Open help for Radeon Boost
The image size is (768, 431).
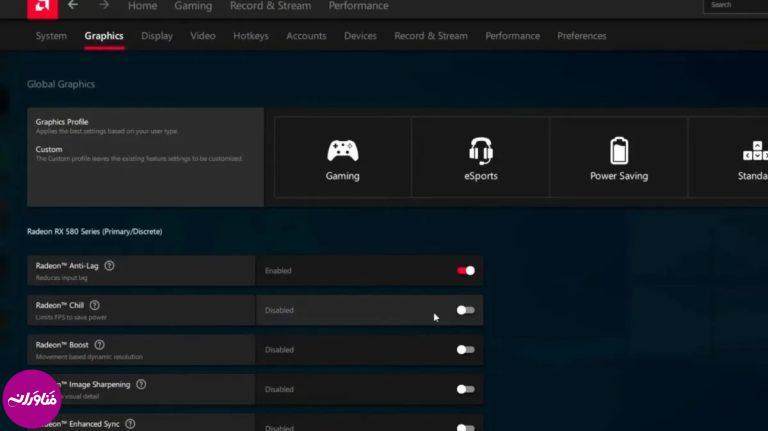click(99, 345)
